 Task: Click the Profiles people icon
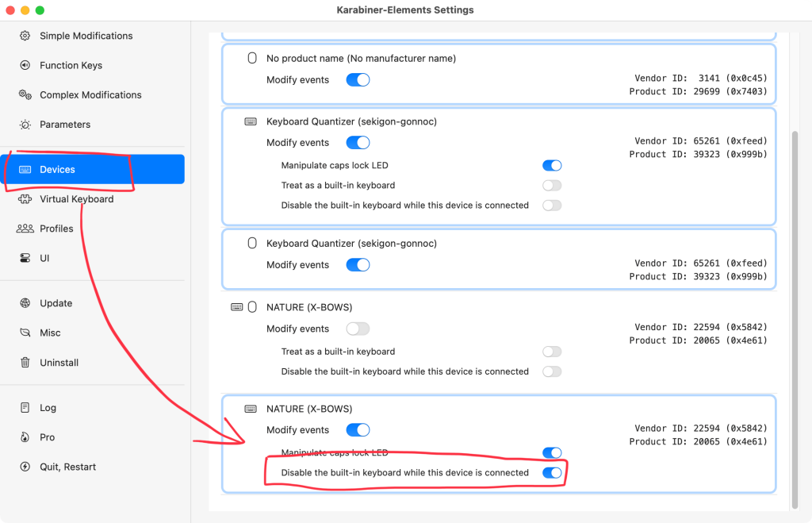[x=25, y=229]
